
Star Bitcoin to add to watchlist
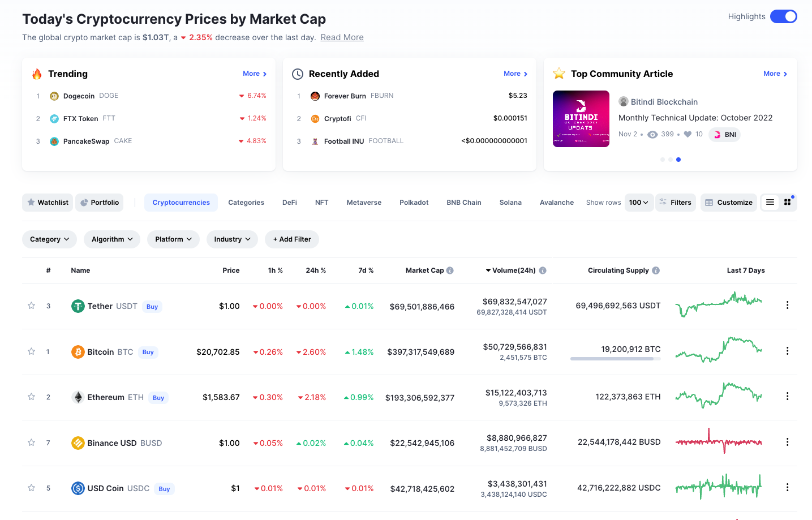pyautogui.click(x=32, y=351)
